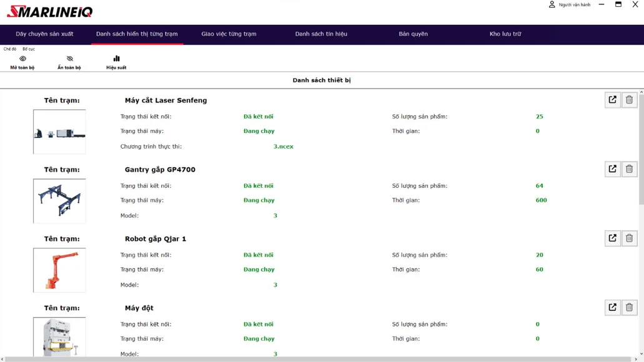The width and height of the screenshot is (644, 362).
Task: Select Danh sách hiển thị từng trạm tab
Action: [x=137, y=34]
